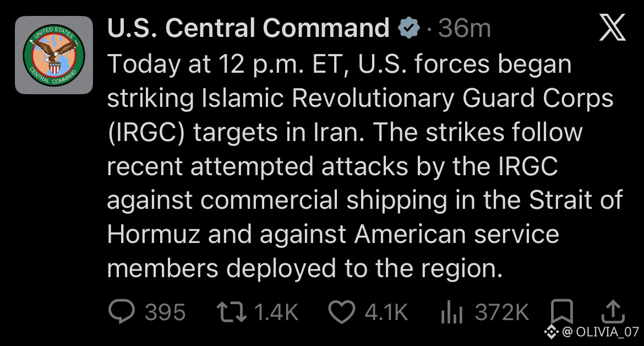This screenshot has height=346, width=644.
Task: Open the reply speech bubble icon
Action: tap(122, 311)
